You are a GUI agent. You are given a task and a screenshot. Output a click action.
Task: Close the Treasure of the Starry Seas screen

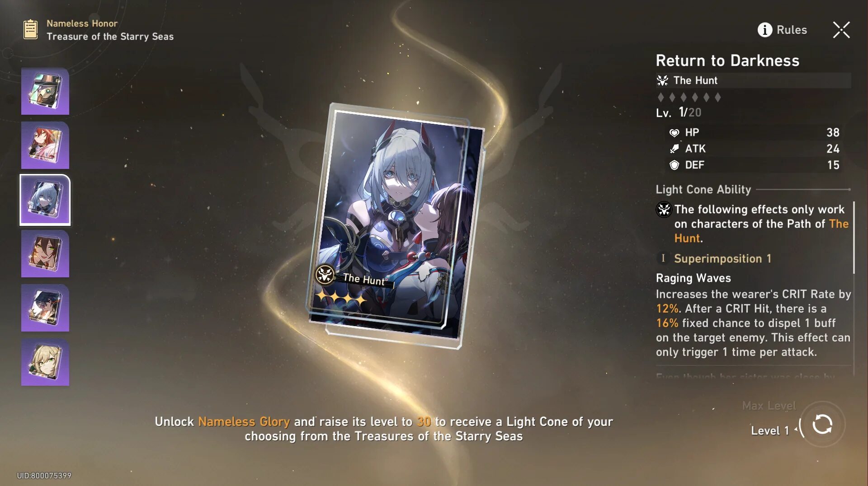[841, 30]
